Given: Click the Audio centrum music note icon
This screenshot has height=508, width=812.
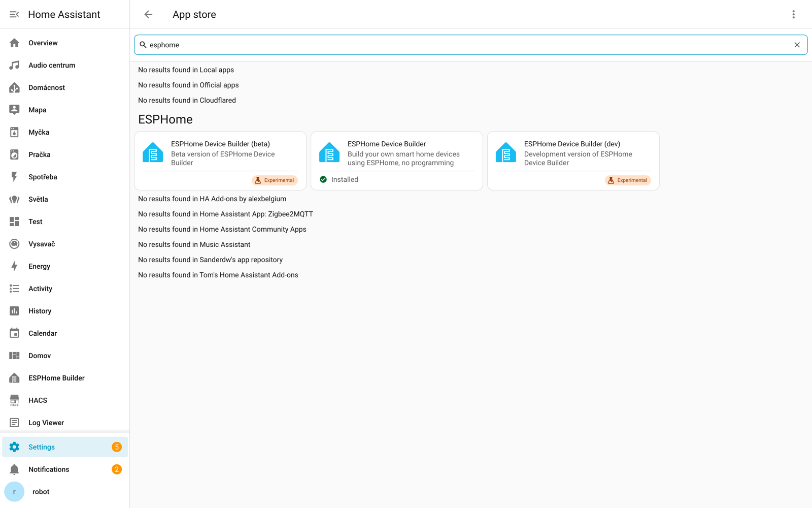Looking at the screenshot, I should (14, 65).
